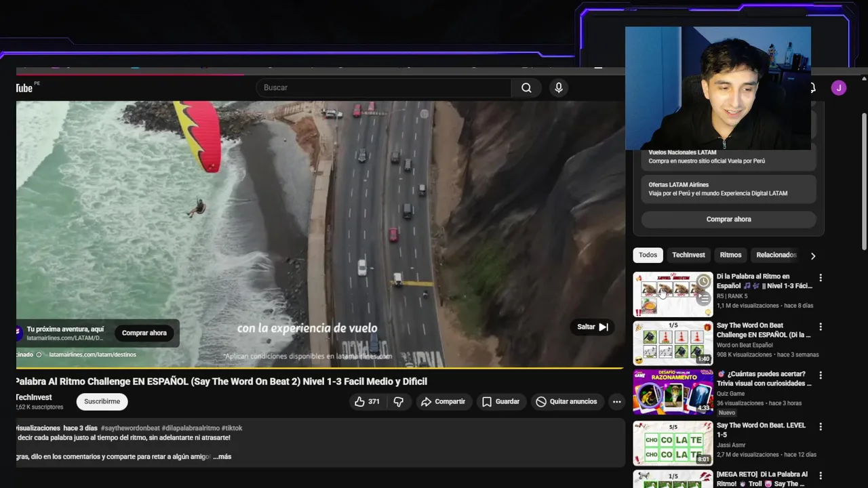The image size is (868, 488).
Task: Click channel name Quiz Game
Action: coord(732,394)
